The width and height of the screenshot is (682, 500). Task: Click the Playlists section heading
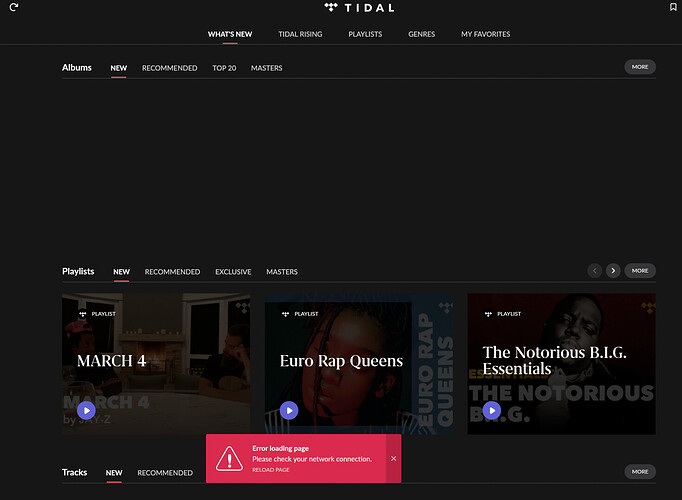[78, 271]
